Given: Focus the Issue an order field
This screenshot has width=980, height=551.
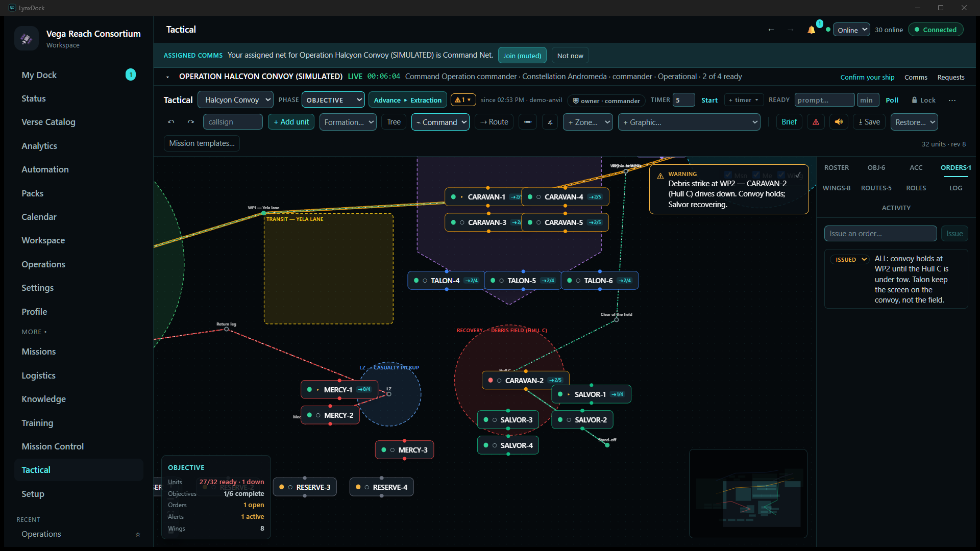Looking at the screenshot, I should (x=880, y=234).
